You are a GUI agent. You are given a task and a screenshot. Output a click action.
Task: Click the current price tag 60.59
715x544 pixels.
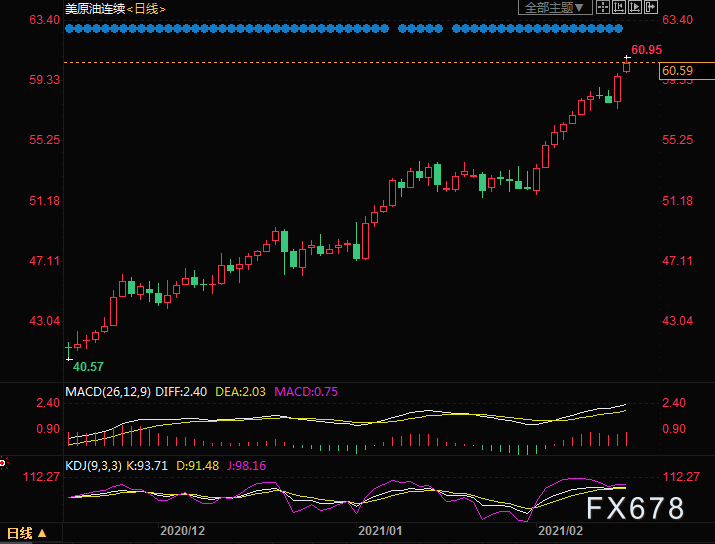(687, 71)
